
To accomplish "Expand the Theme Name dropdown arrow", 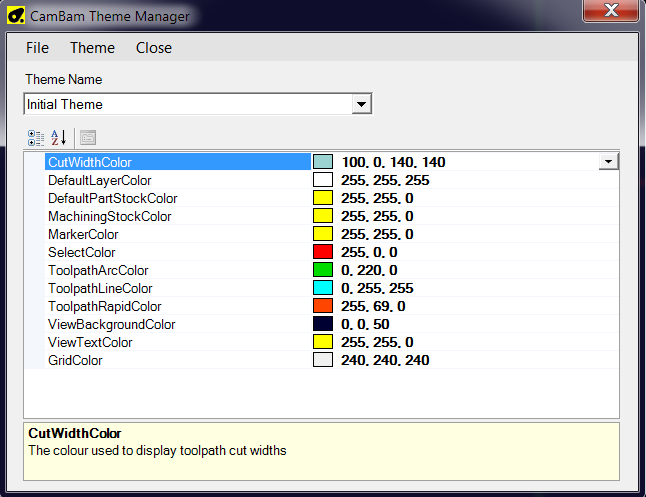I will (361, 104).
